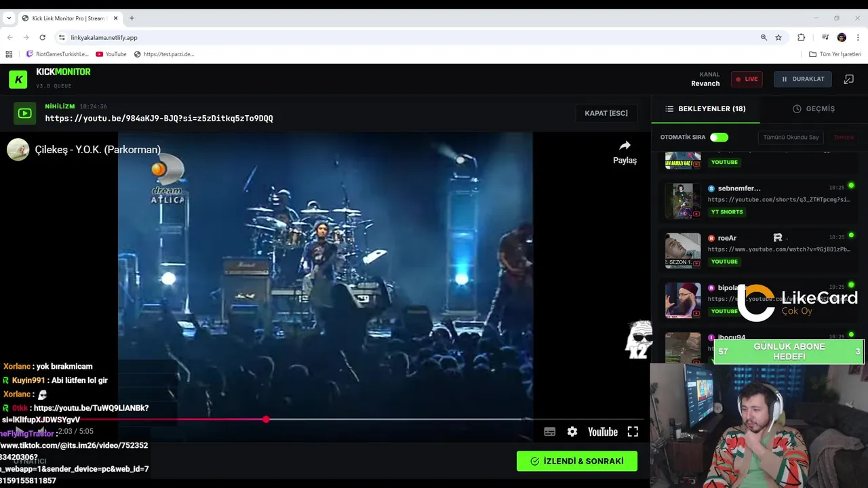Click the red Temizle button
Image resolution: width=868 pixels, height=488 pixels.
point(844,138)
